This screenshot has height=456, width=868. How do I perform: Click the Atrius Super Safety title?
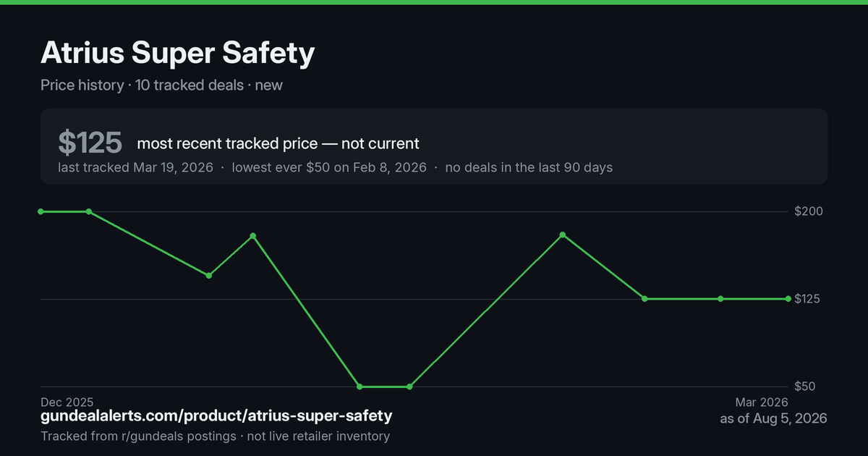pyautogui.click(x=178, y=54)
